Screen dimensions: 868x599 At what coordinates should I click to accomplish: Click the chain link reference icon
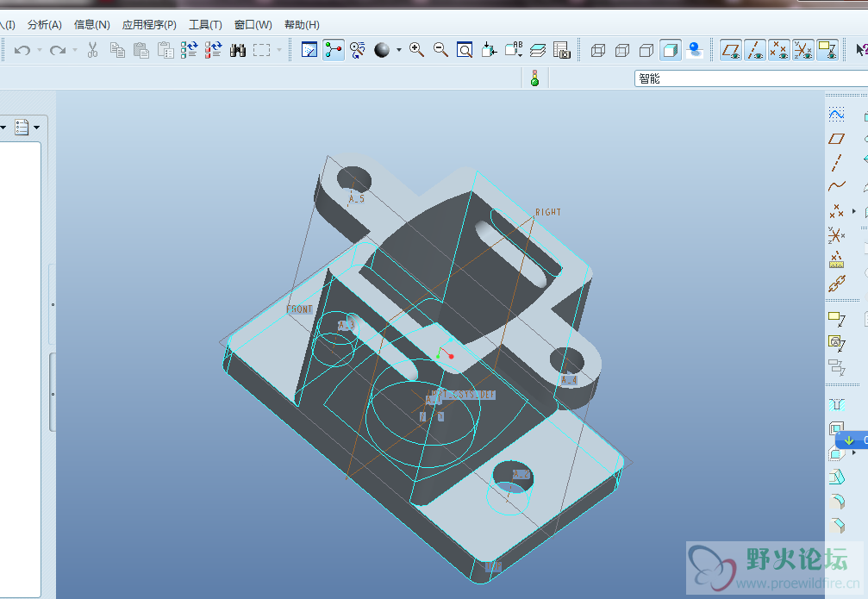coord(836,284)
